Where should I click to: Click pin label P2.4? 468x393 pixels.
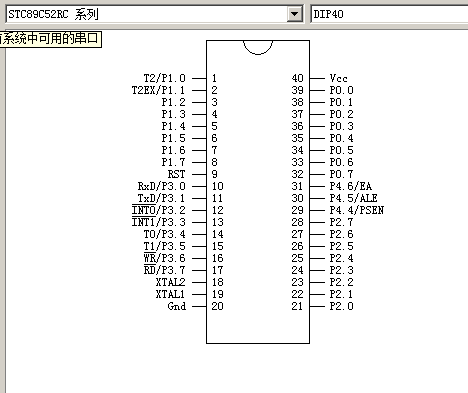(341, 258)
